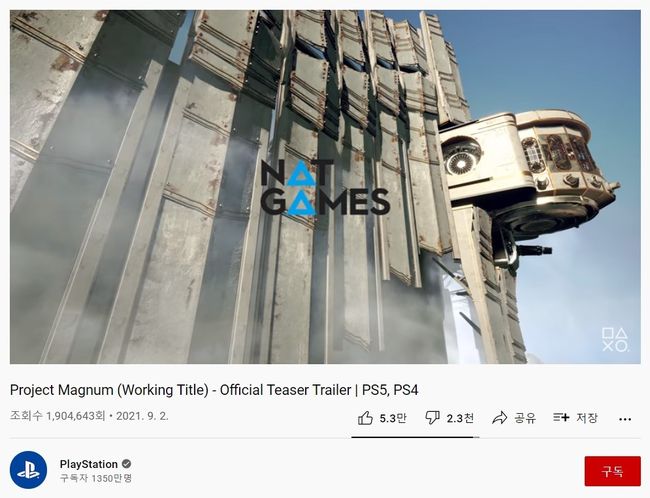650x498 pixels.
Task: Click the 공유 share label
Action: click(x=526, y=418)
